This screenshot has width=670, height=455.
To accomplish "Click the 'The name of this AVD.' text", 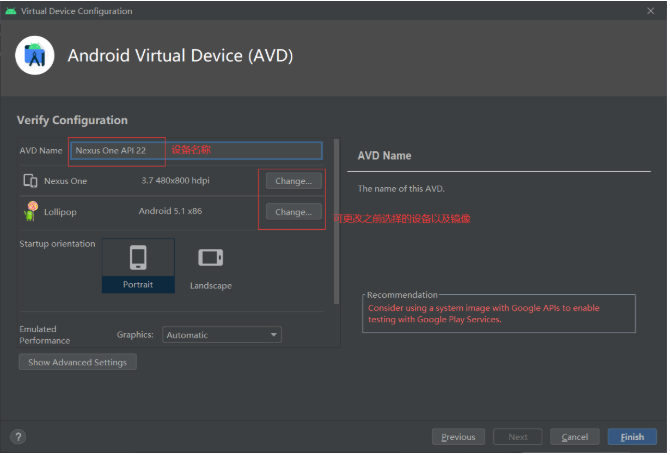I will 401,188.
